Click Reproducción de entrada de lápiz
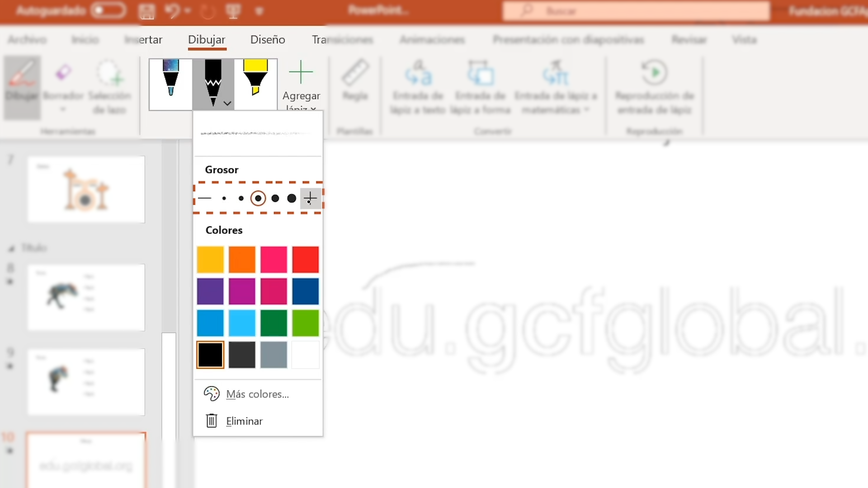Image resolution: width=868 pixels, height=488 pixels. coord(654,87)
